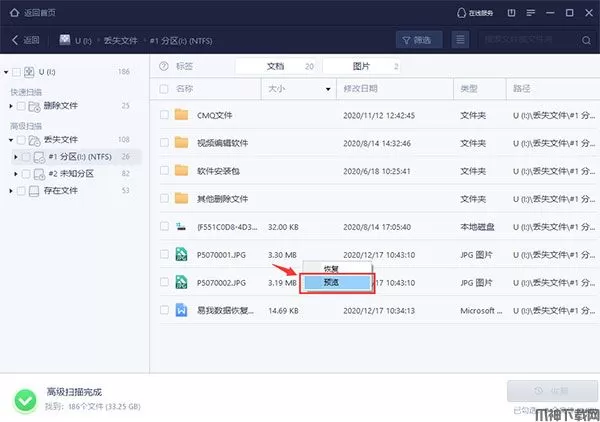
Task: Expand the #2 未知分区 tree node
Action: pos(14,173)
